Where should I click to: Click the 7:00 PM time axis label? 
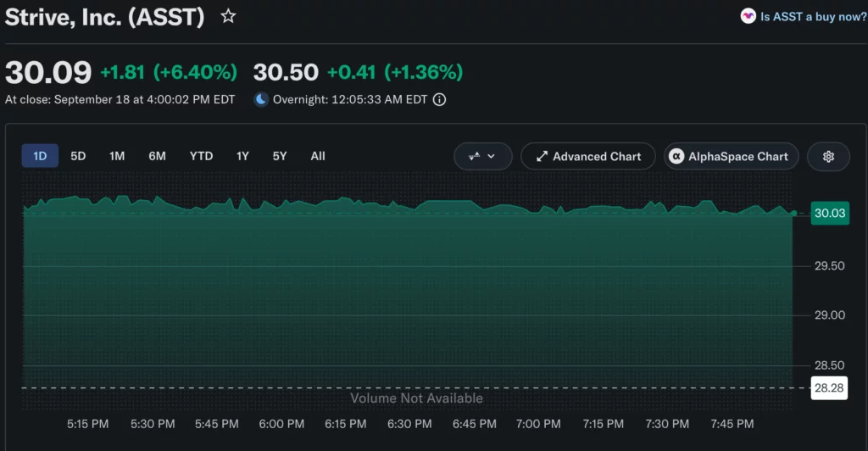coord(538,424)
